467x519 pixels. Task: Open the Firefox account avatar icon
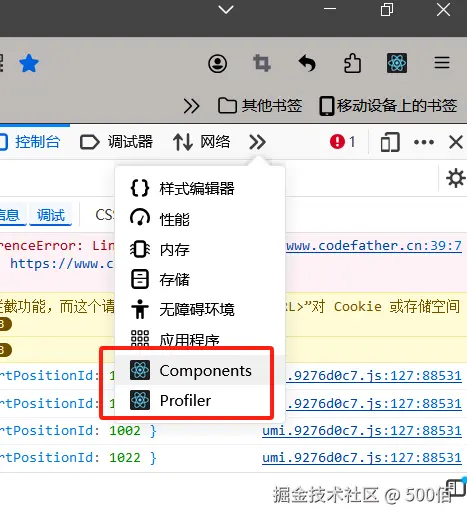(218, 63)
